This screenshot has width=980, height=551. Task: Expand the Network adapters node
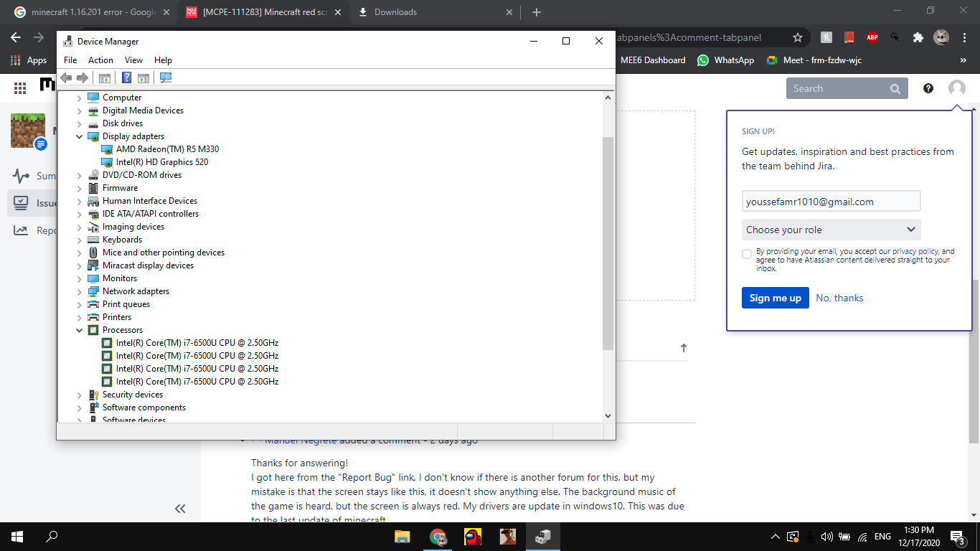click(x=80, y=291)
